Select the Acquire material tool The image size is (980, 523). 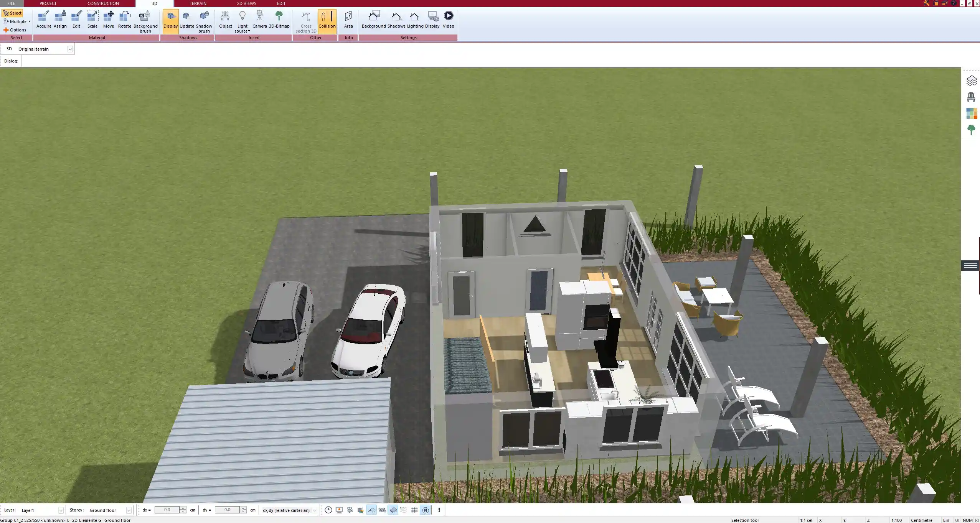point(44,20)
